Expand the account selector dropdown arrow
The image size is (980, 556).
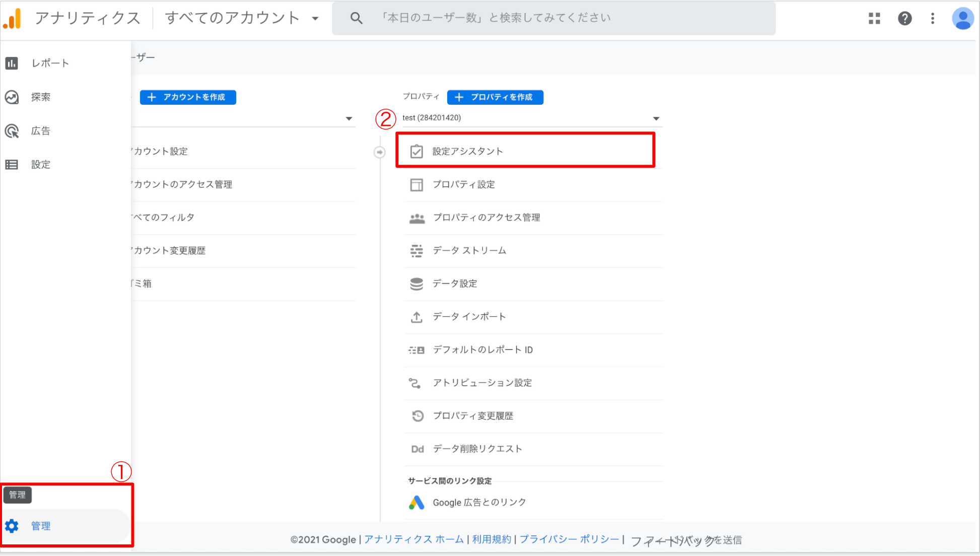348,119
